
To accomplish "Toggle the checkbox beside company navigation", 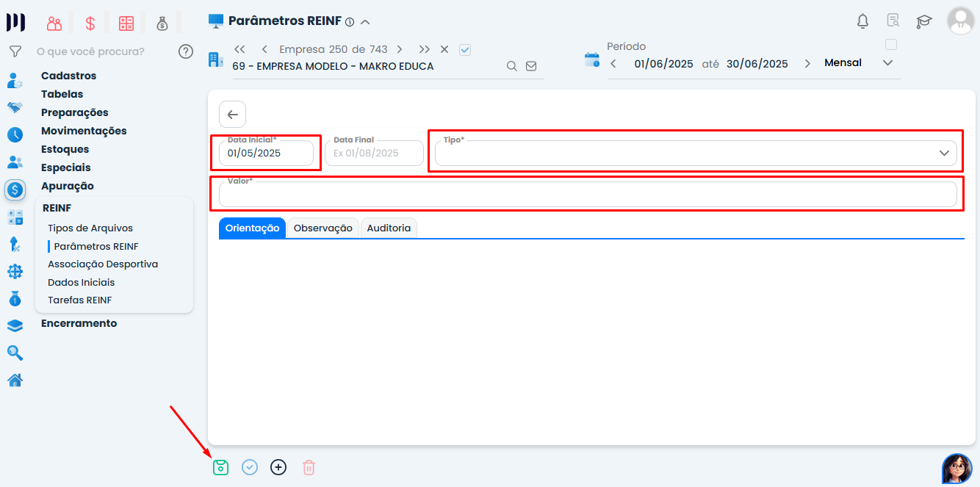I will (x=464, y=50).
